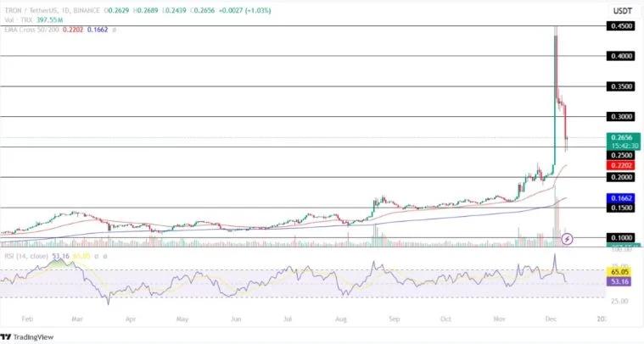Click the low price value 0.2439
This screenshot has height=344, width=644.
point(176,11)
